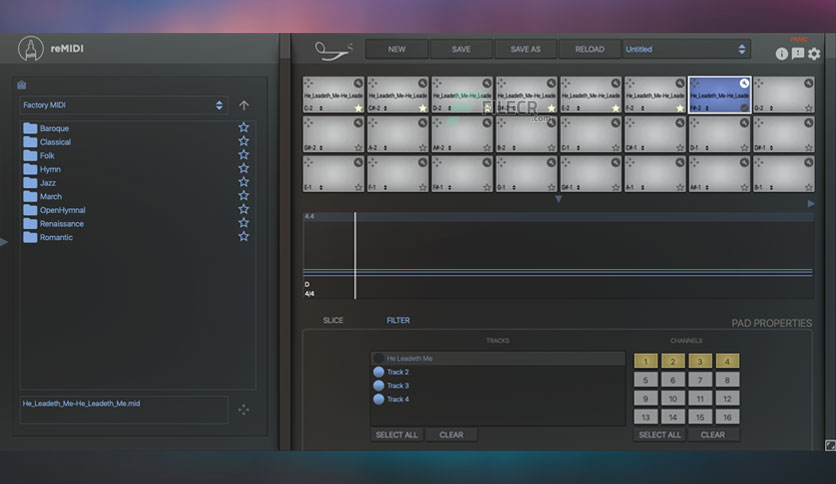
Task: Toggle the He Leadeth Me track filter circle
Action: tap(379, 358)
